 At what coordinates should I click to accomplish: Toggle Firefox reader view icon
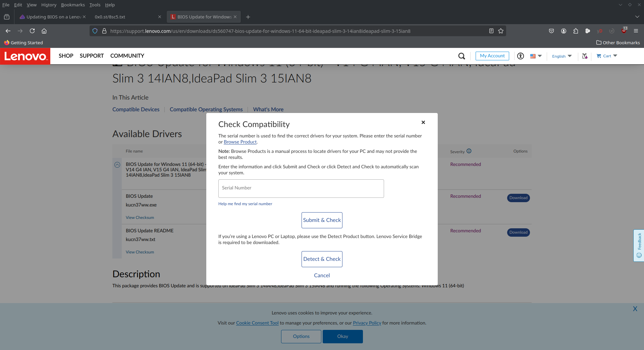tap(491, 31)
